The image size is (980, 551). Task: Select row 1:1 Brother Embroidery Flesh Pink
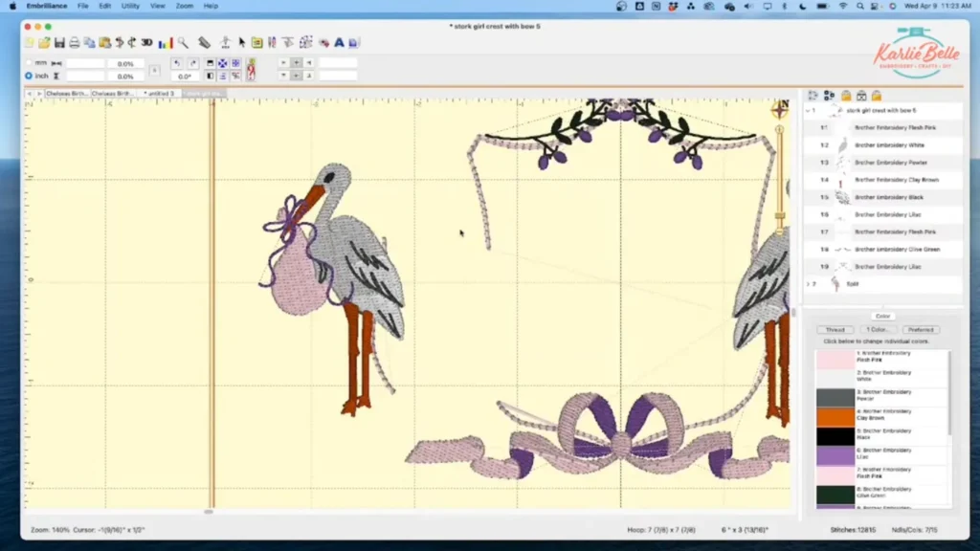coord(883,127)
